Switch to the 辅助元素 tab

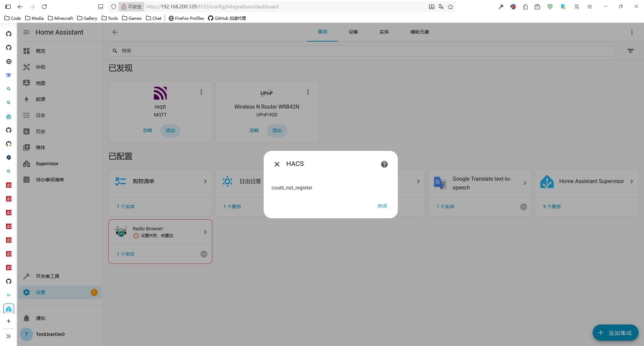420,32
